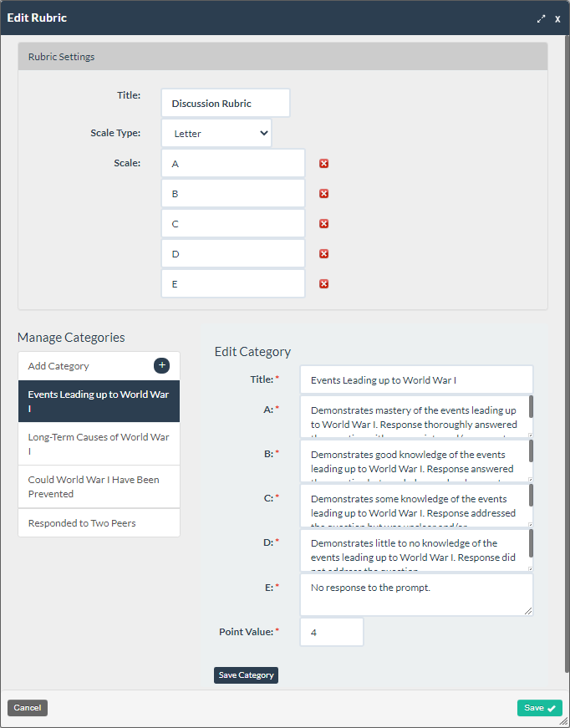Screen dimensions: 570x728
Task: Remove scale level C with red X
Action: click(324, 224)
